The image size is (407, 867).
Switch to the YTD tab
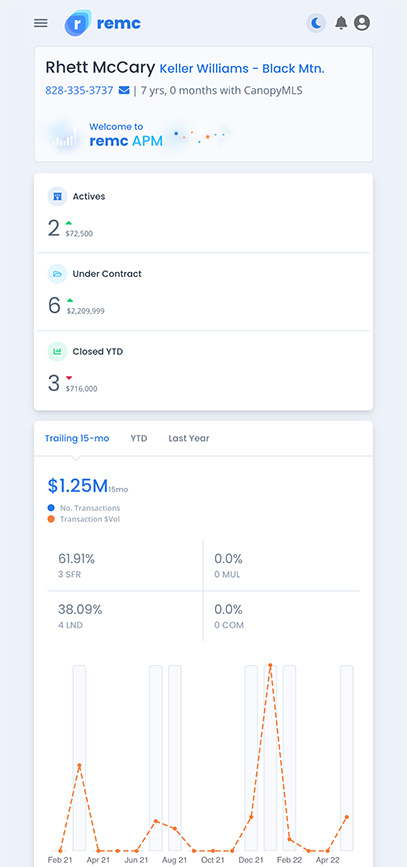139,438
